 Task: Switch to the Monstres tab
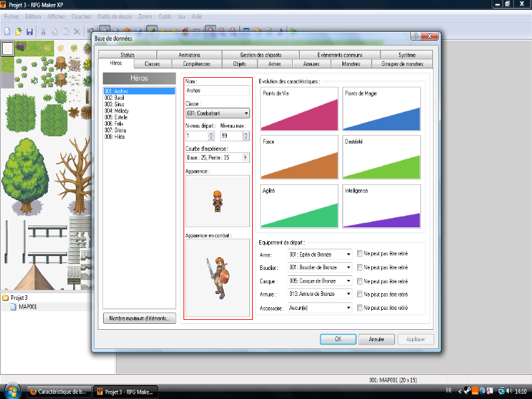pos(350,64)
